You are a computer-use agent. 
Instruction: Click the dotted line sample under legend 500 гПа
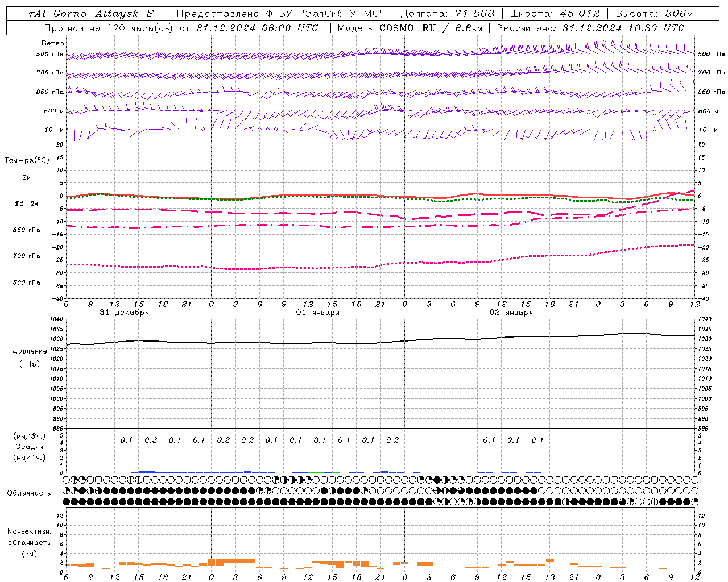tap(25, 289)
